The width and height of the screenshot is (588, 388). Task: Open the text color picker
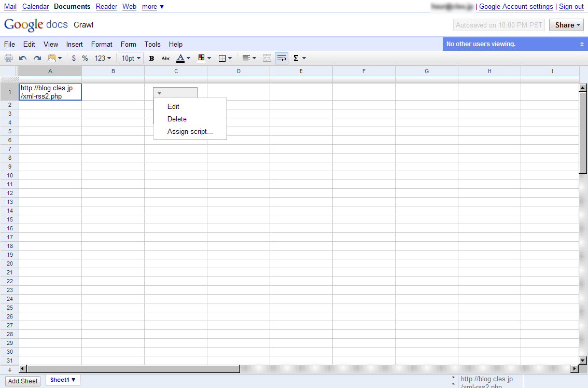(183, 58)
